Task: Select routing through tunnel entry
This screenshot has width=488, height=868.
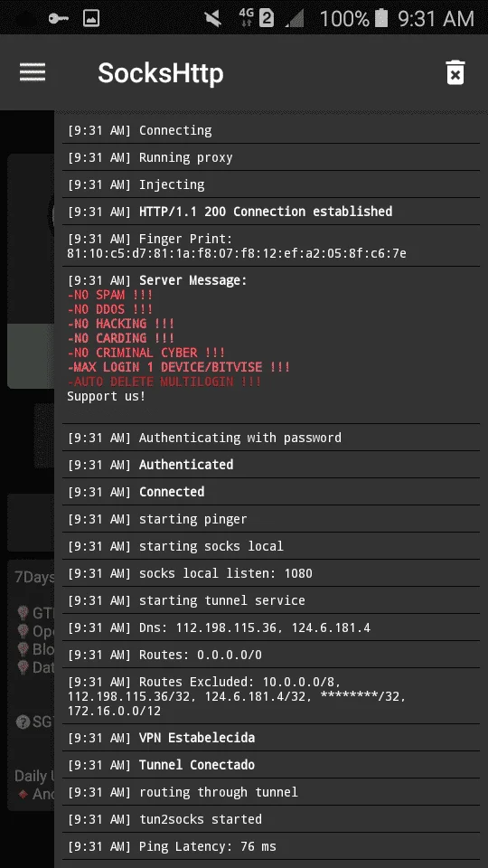Action: pos(270,792)
